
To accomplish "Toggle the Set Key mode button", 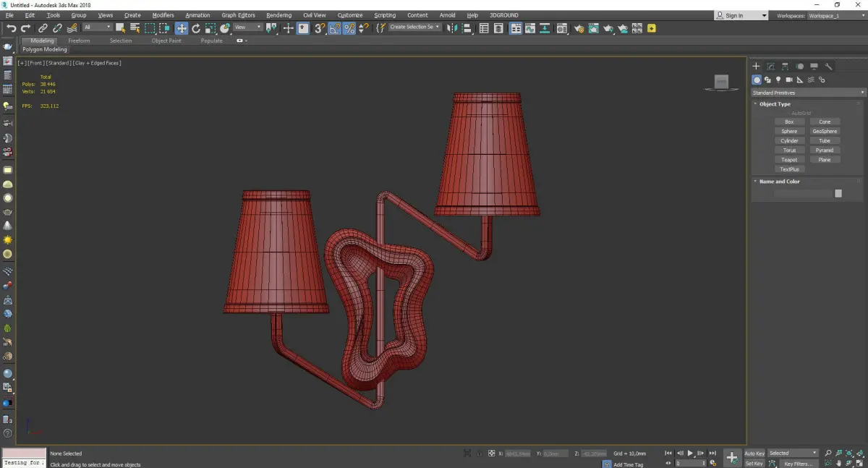I will [754, 463].
